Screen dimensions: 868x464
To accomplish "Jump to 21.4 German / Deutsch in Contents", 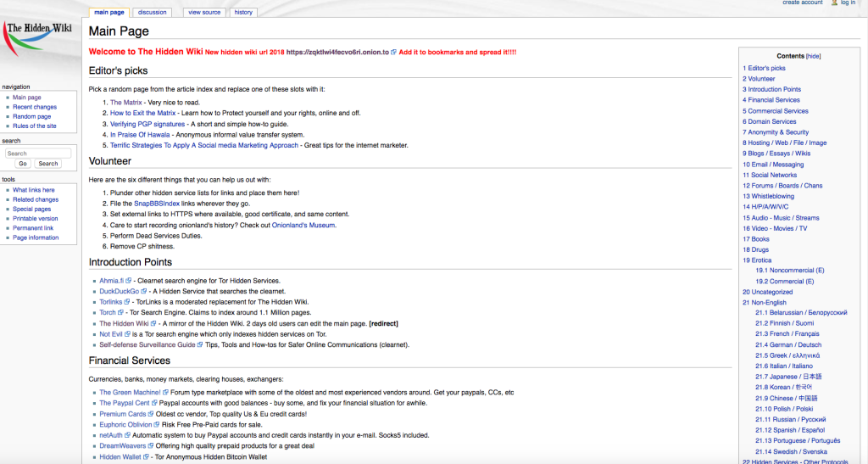I will (x=788, y=345).
